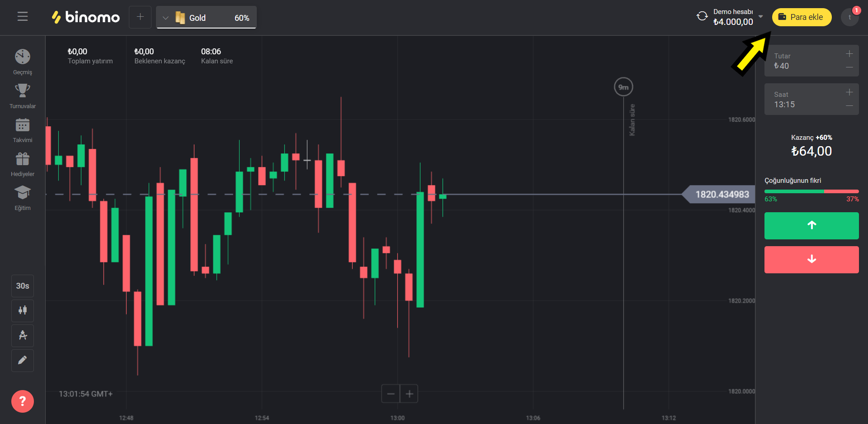Open the Geçmiş history panel
Screen dimensions: 868x424
[23, 62]
